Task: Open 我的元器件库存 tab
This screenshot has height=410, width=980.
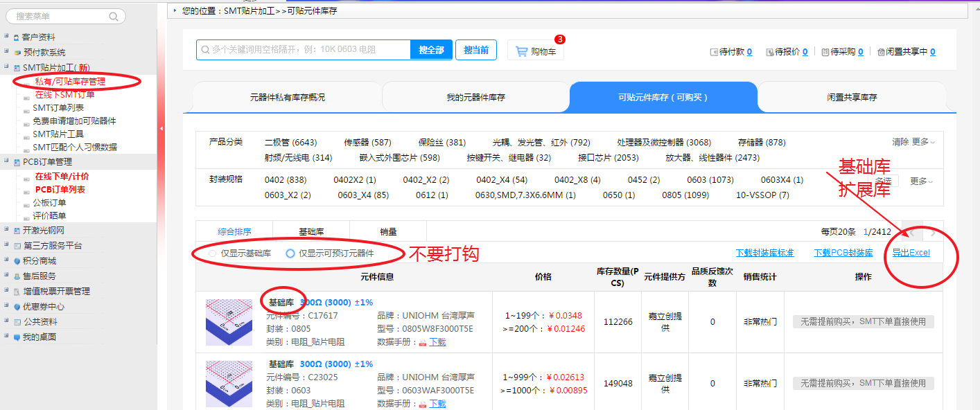Action: [x=475, y=98]
